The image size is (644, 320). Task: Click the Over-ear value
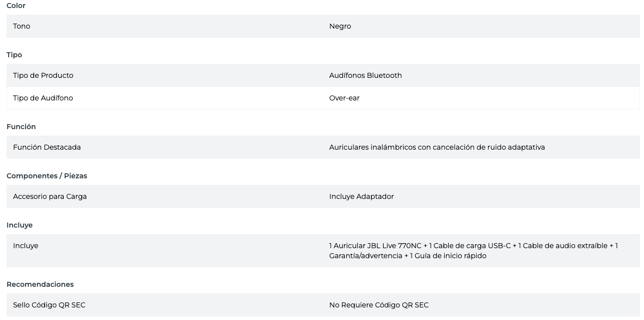click(344, 98)
